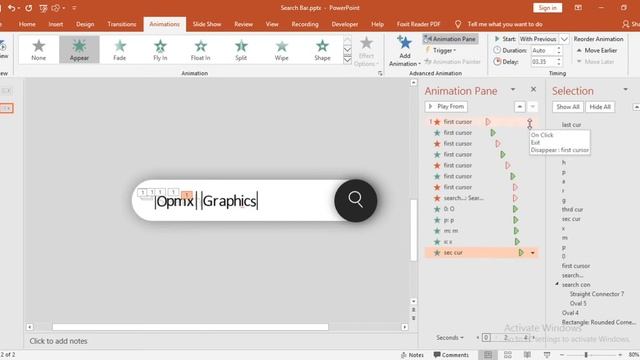
Task: Click the Add Animation button label
Action: [x=404, y=60]
